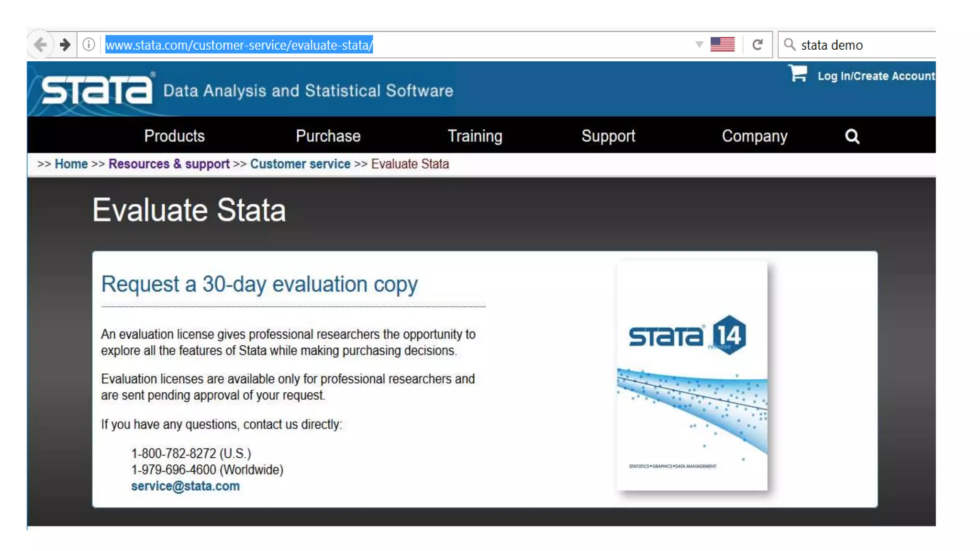Click magnifier icon in browser search box

(x=790, y=45)
